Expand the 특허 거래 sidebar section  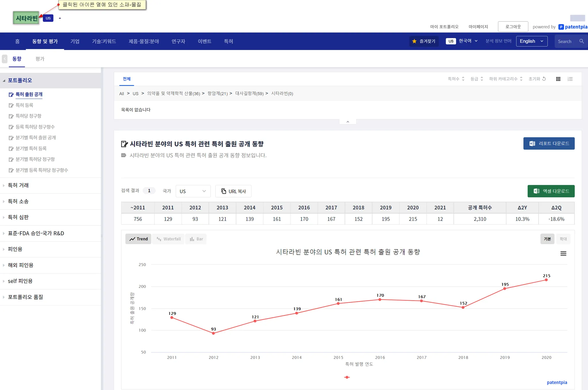pyautogui.click(x=18, y=186)
